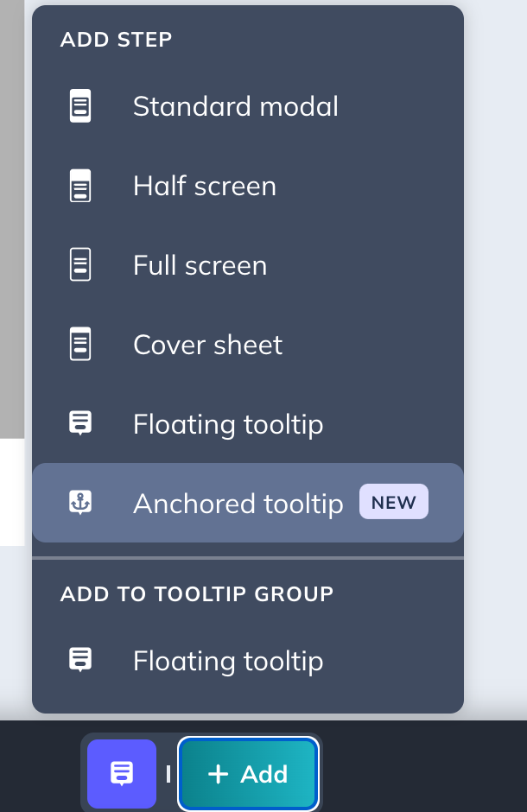
Task: Select the purple tooltip step in bottom bar
Action: [x=122, y=773]
